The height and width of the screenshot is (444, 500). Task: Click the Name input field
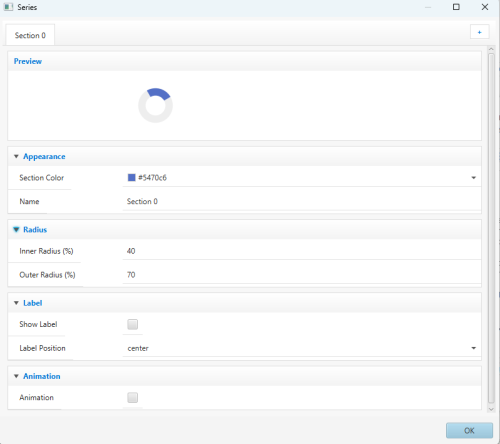coord(301,201)
